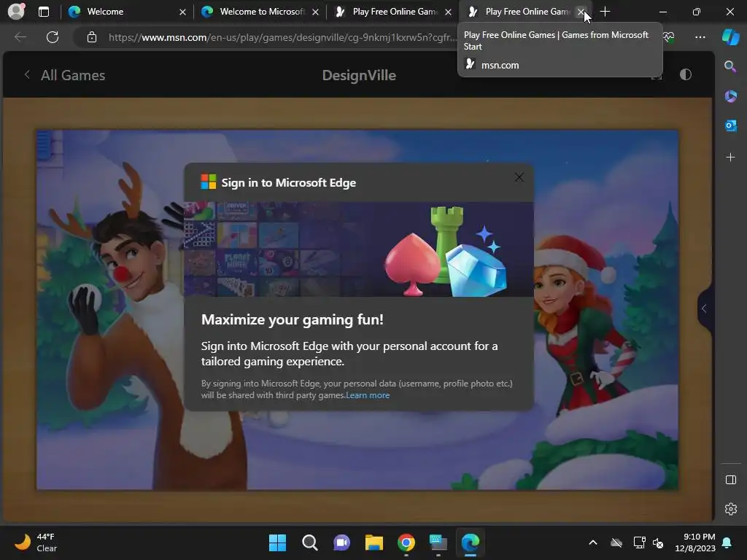
Task: Switch to the Welcome tab
Action: pyautogui.click(x=127, y=12)
